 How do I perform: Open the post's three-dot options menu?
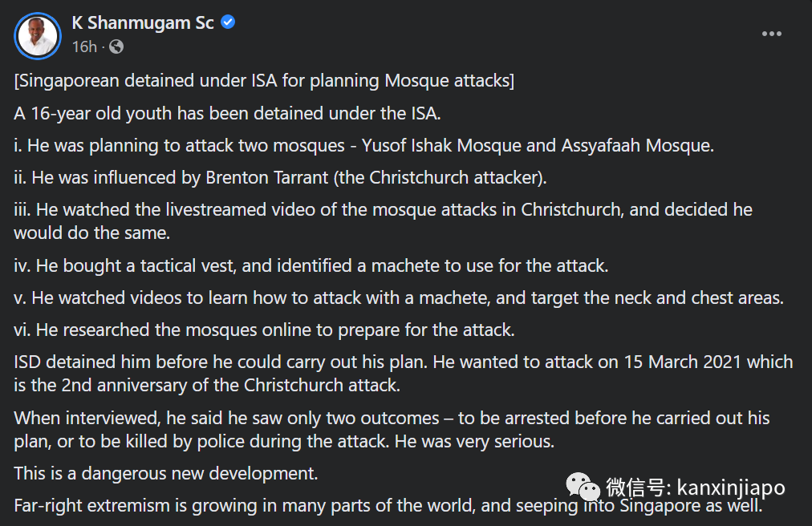pyautogui.click(x=771, y=34)
